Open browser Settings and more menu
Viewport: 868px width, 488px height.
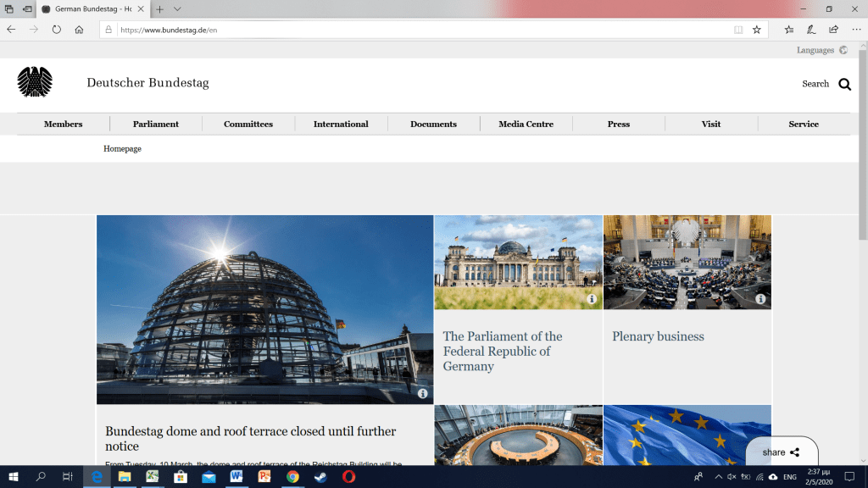tap(856, 29)
